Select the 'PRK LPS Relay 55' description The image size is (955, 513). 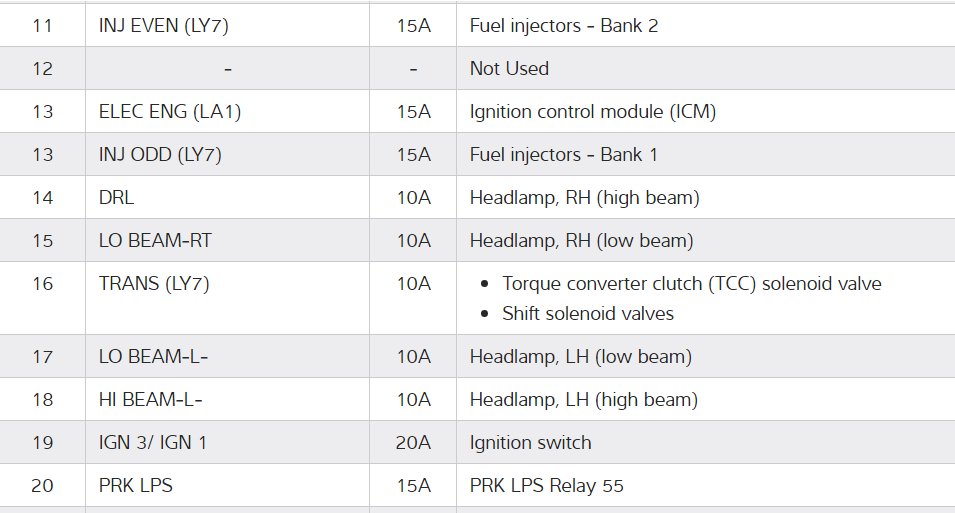click(546, 486)
